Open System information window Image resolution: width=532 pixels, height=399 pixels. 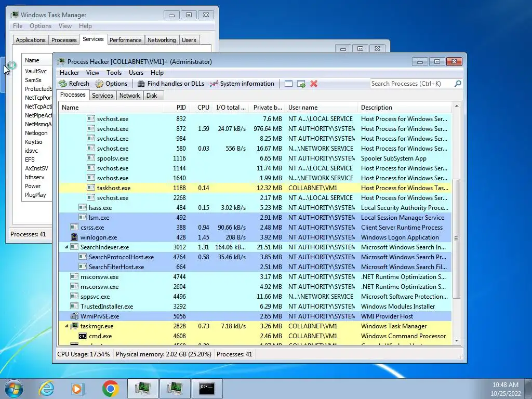point(242,84)
